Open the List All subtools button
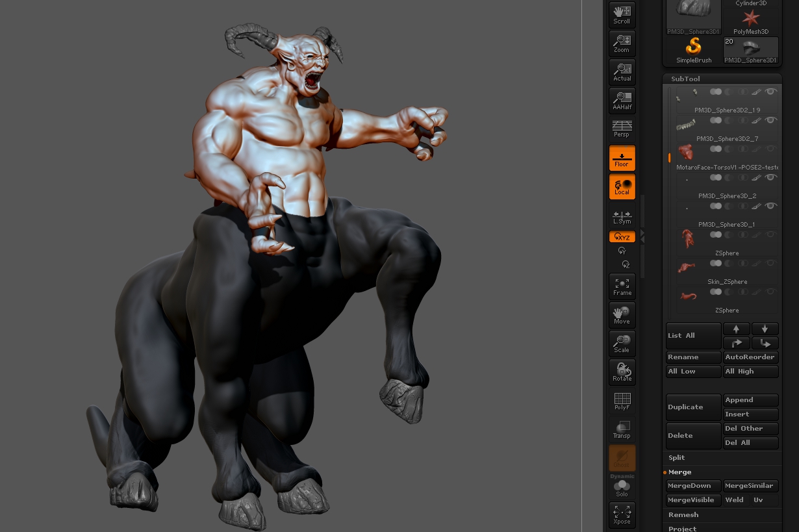Viewport: 799px width, 532px height. [x=694, y=336]
